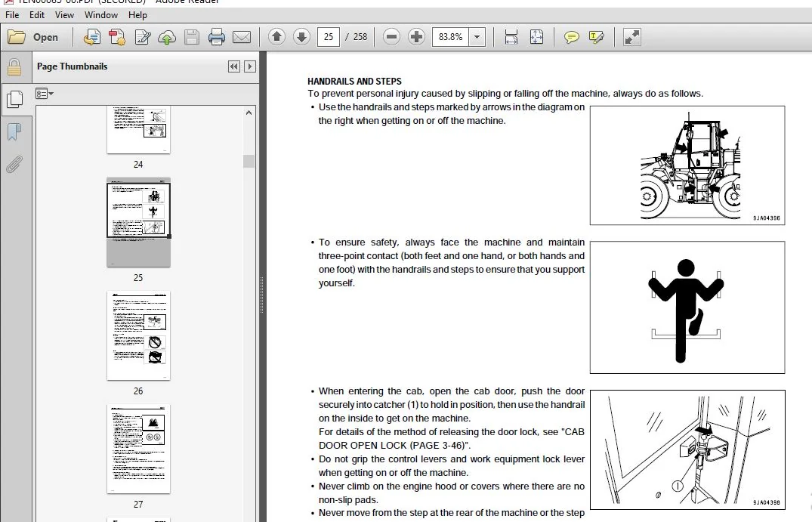Click thumbnails scrollbar up arrow
The image size is (812, 522).
(249, 113)
